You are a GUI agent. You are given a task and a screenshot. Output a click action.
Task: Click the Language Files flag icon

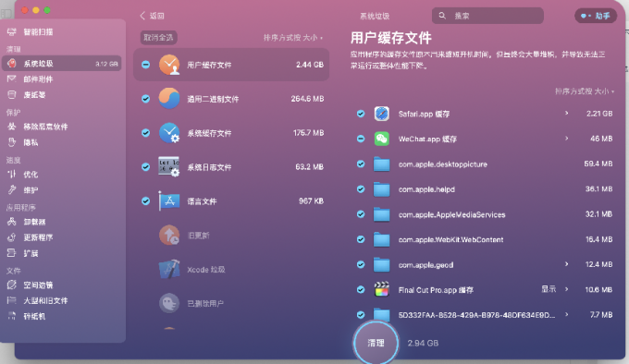169,200
